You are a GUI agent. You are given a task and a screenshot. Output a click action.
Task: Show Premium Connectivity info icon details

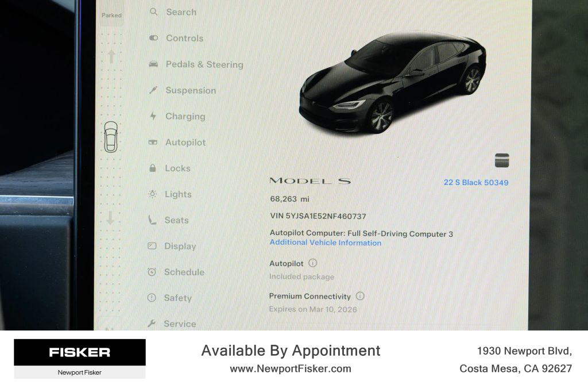[x=360, y=296]
